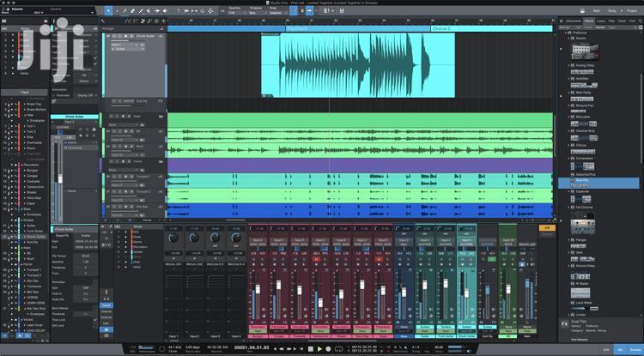Show Inputs in mixer panel
The image size is (644, 356).
pyautogui.click(x=106, y=305)
